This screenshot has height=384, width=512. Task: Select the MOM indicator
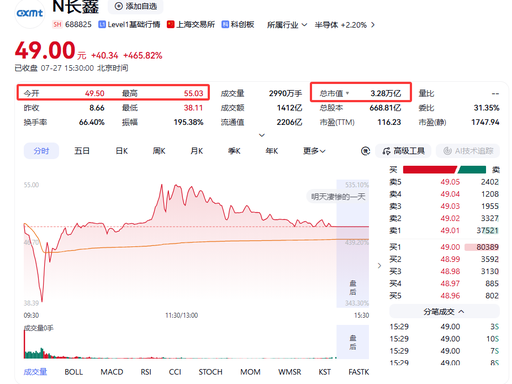click(250, 372)
